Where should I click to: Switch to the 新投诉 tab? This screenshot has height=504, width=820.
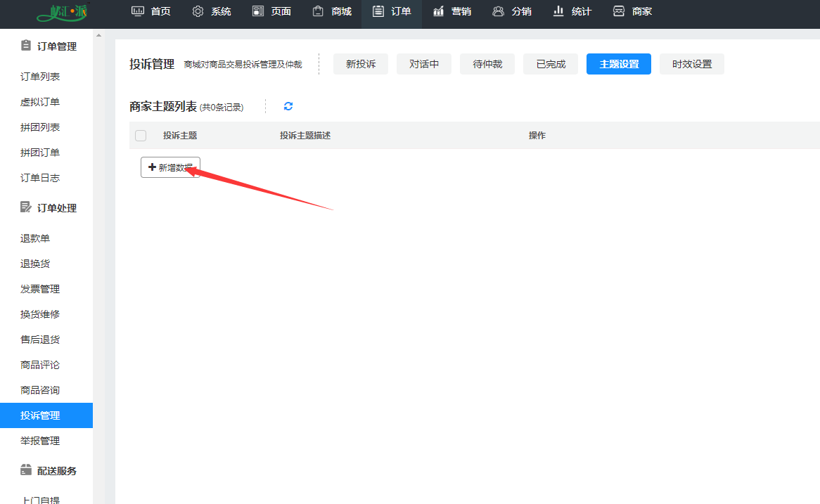(x=361, y=64)
